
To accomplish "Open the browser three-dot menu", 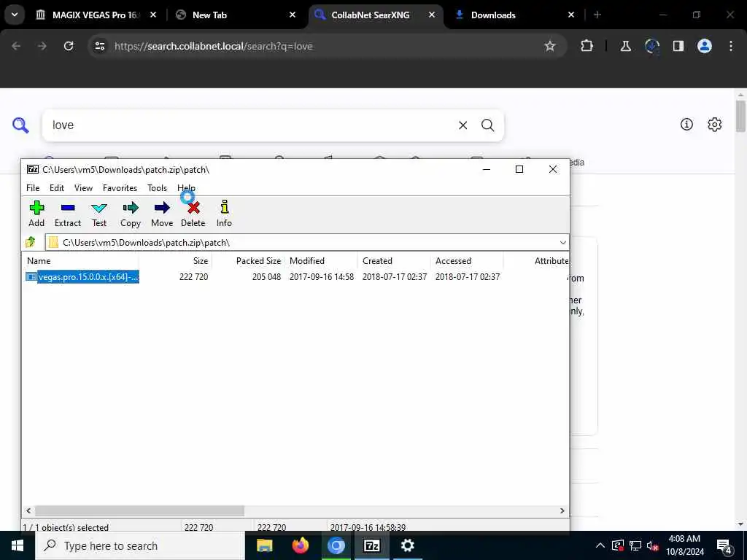I will (731, 46).
